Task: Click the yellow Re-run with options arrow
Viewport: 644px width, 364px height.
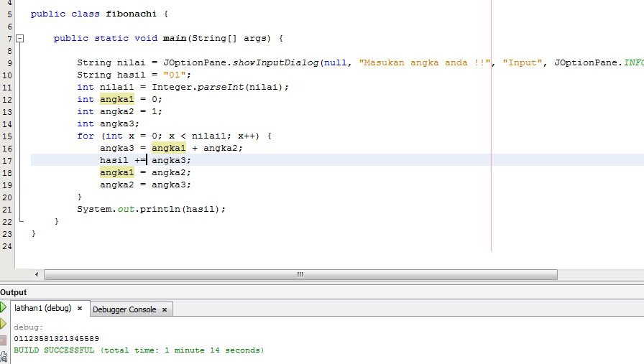Action: click(x=3, y=323)
